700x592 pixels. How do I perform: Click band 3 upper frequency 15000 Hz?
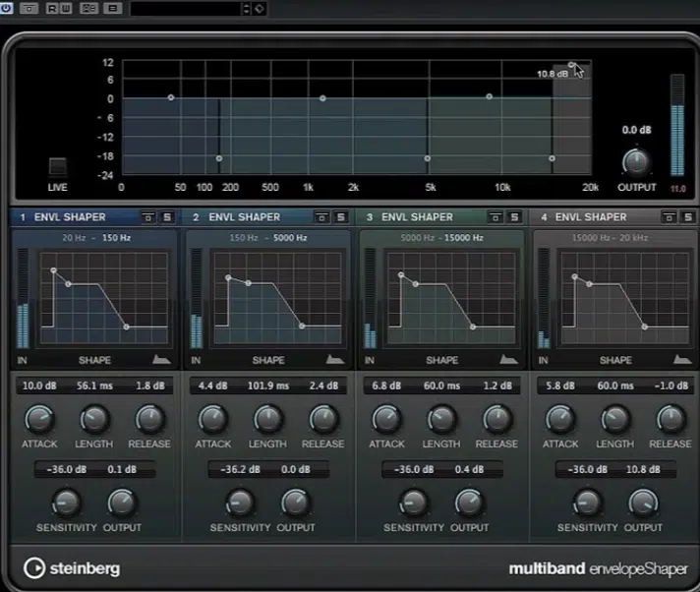(464, 238)
